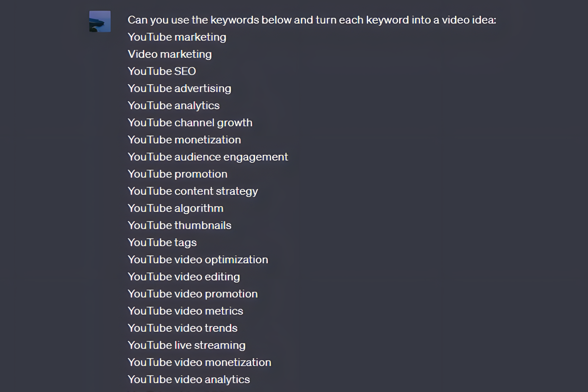Click the 'YouTube thumbnails' keyword line
Image resolution: width=588 pixels, height=392 pixels.
click(179, 225)
